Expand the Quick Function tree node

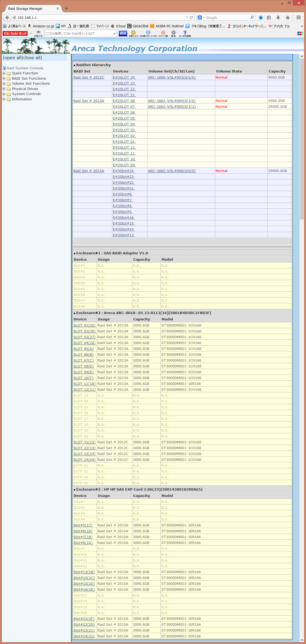[4, 73]
